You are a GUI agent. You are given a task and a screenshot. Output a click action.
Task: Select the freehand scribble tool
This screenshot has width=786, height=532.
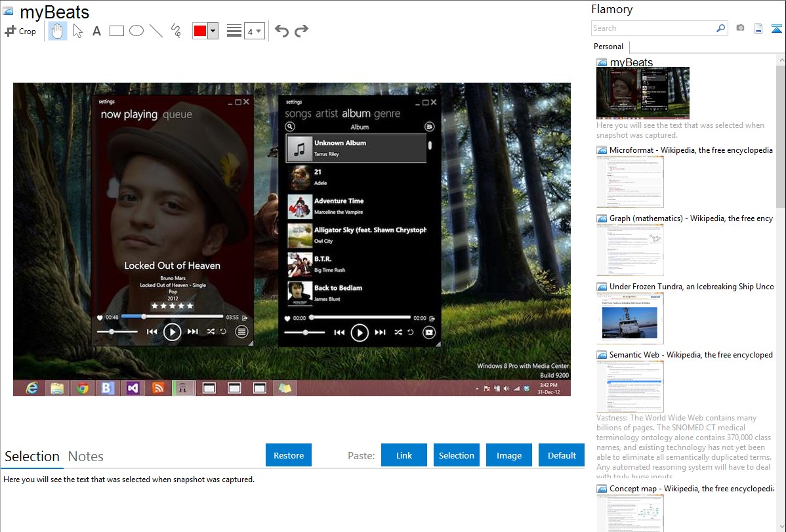tap(176, 31)
